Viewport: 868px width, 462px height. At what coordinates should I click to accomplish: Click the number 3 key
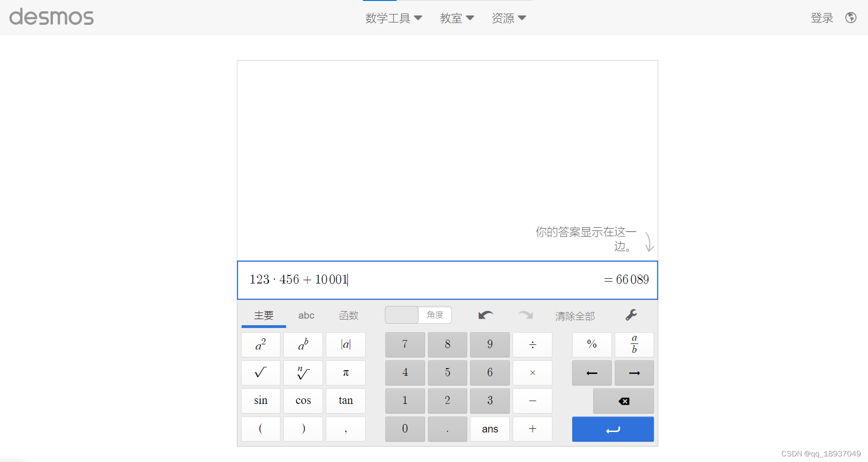(x=490, y=401)
